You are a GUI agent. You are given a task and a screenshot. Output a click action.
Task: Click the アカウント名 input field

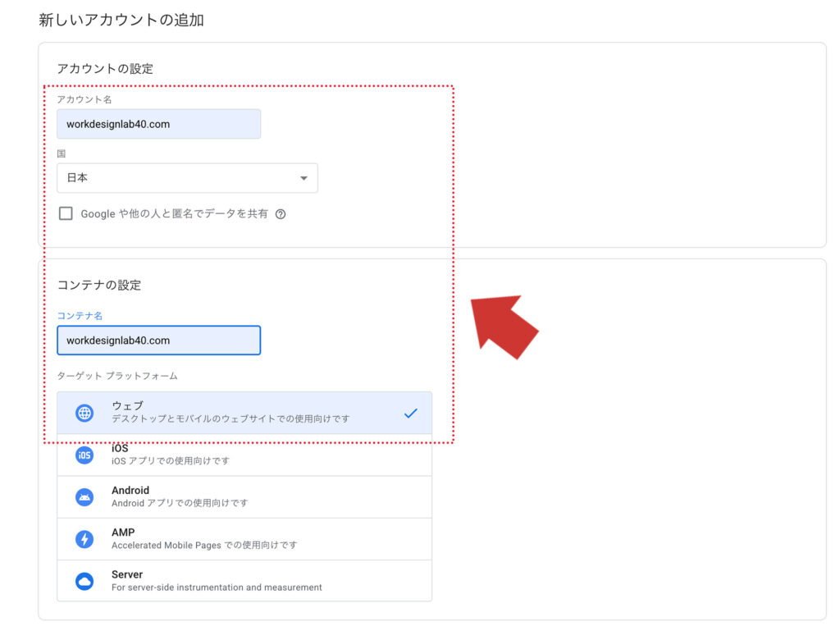tap(158, 124)
